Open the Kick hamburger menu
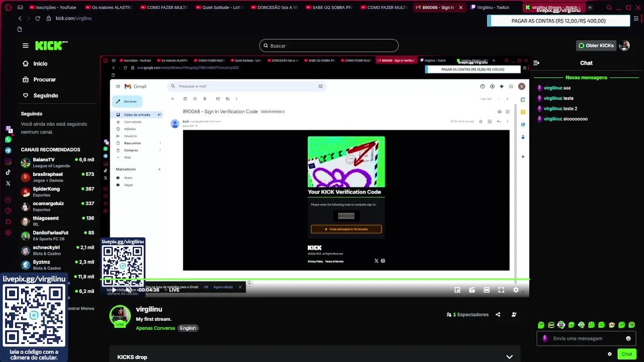Screen dimensions: 644x362 point(25,46)
